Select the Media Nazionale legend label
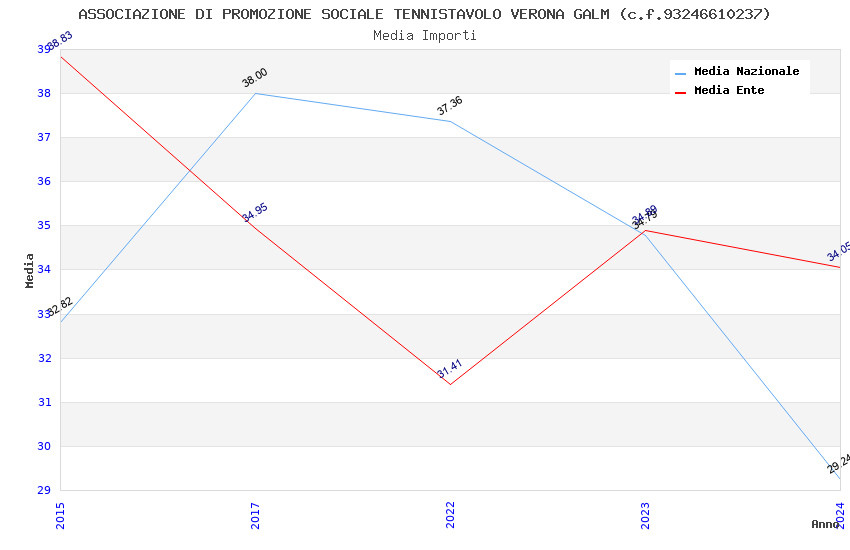Image resolution: width=850 pixels, height=550 pixels. (746, 72)
